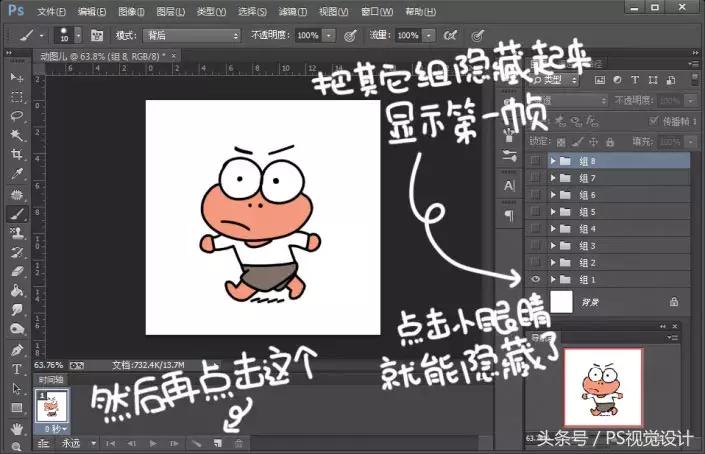Open the 不透明度 slider arrow in options bar
The image size is (705, 454).
(x=330, y=36)
